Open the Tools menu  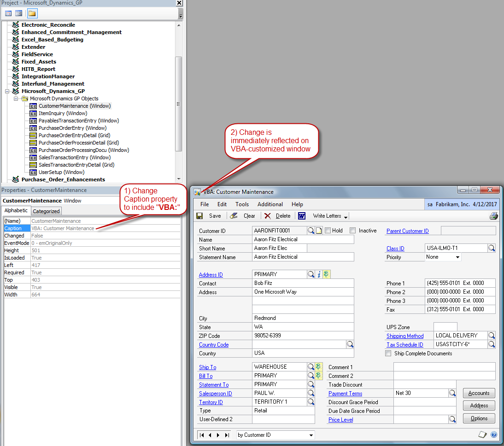242,204
